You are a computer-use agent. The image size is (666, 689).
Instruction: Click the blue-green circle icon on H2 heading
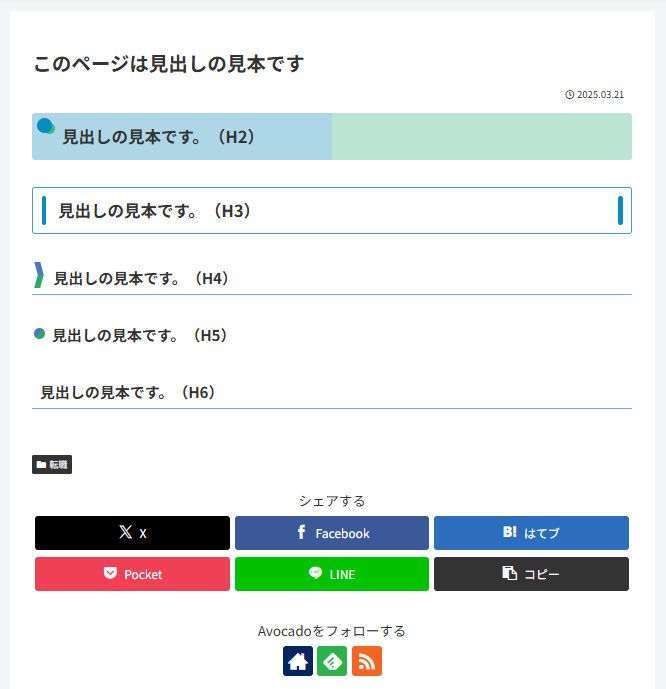click(45, 127)
